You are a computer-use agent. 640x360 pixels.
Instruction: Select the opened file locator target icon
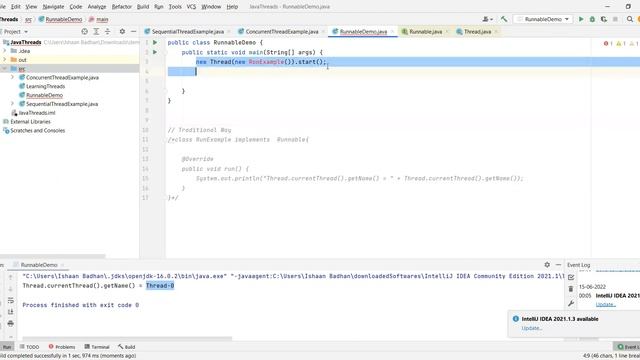pos(84,31)
